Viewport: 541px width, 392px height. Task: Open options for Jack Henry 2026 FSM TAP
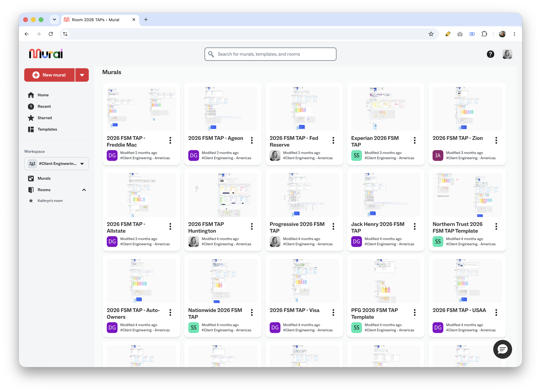415,227
